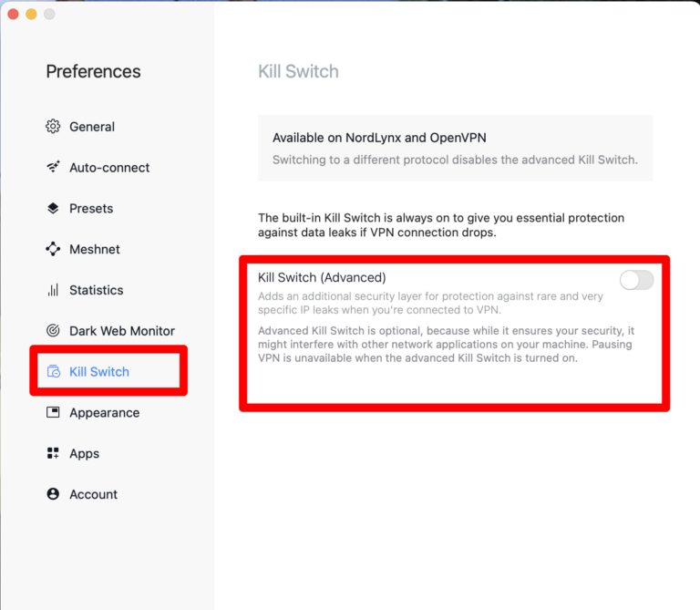Click the General gear icon
The image size is (700, 610).
coord(53,127)
